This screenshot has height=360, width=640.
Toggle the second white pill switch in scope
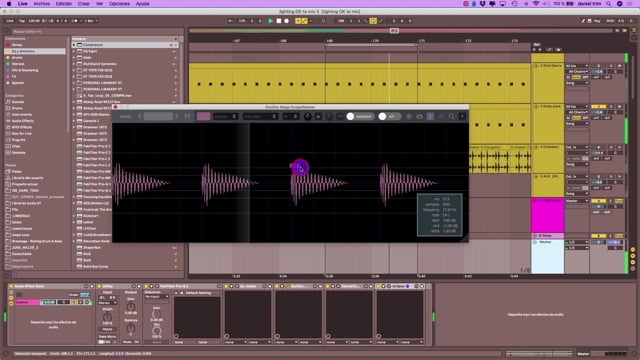tap(389, 117)
